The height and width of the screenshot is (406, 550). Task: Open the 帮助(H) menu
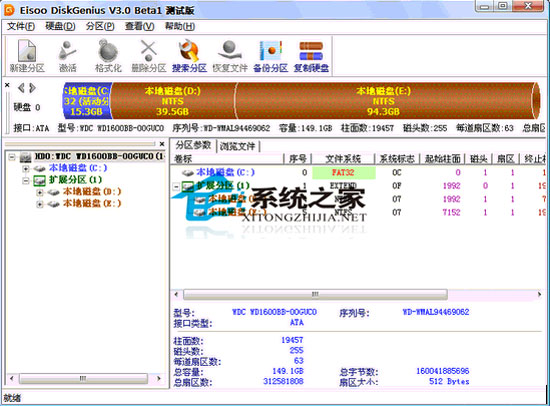[180, 26]
